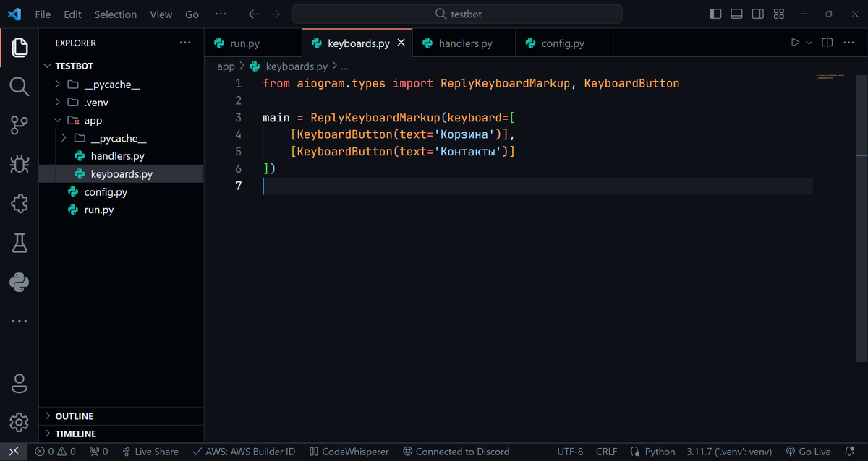Open the Selection menu
Viewport: 868px width, 461px height.
116,14
